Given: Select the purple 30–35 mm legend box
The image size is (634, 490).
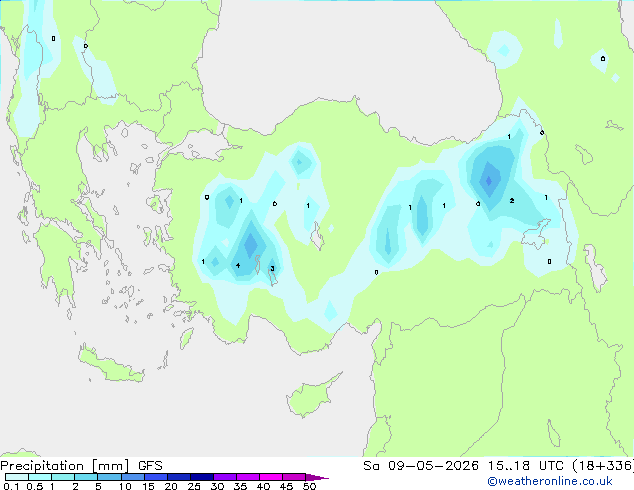Looking at the screenshot, I should 225,477.
